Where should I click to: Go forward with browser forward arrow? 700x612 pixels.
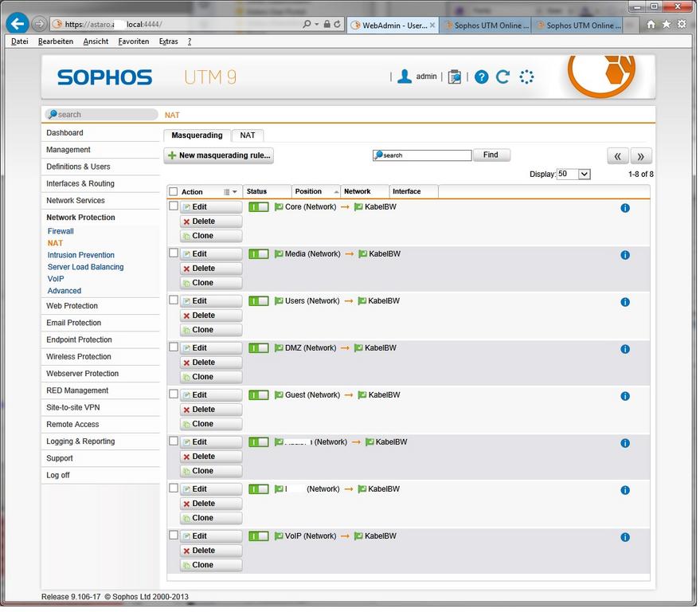pyautogui.click(x=39, y=24)
